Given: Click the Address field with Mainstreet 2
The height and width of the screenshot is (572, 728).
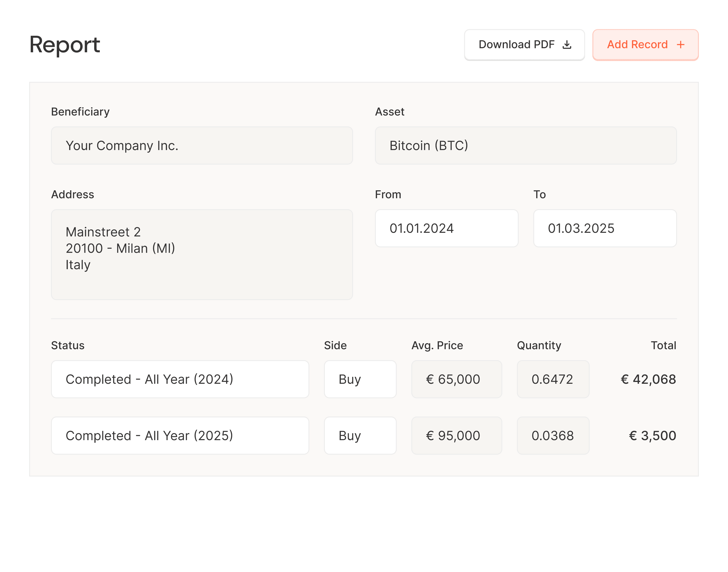Looking at the screenshot, I should coord(202,255).
